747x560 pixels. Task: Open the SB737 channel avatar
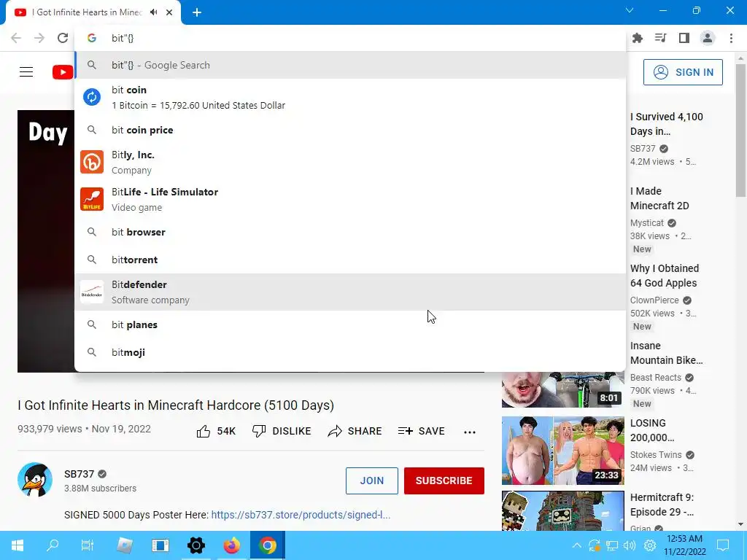pyautogui.click(x=35, y=480)
